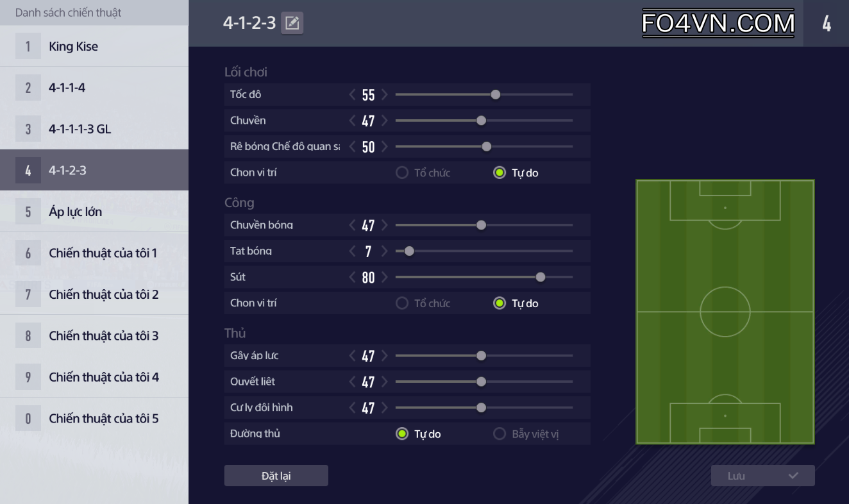
Task: Click the Lưu save button
Action: click(762, 476)
